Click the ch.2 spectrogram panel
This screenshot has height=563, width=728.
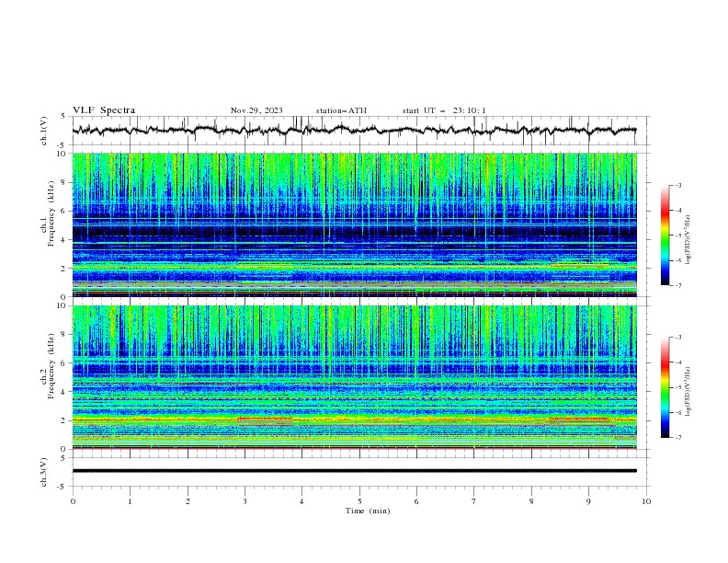click(354, 377)
